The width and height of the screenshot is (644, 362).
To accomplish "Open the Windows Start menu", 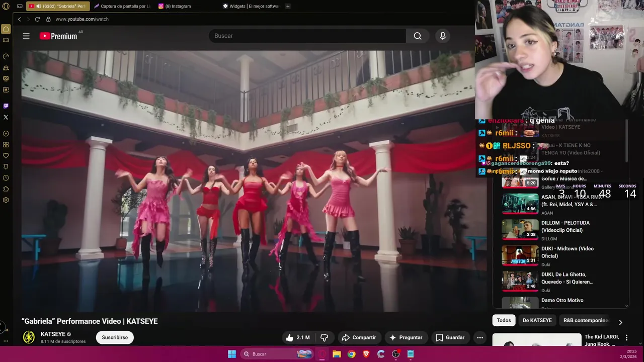I will point(232,354).
